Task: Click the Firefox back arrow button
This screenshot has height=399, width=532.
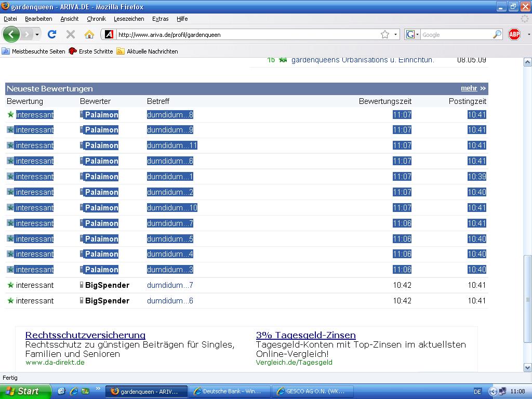Action: click(11, 34)
